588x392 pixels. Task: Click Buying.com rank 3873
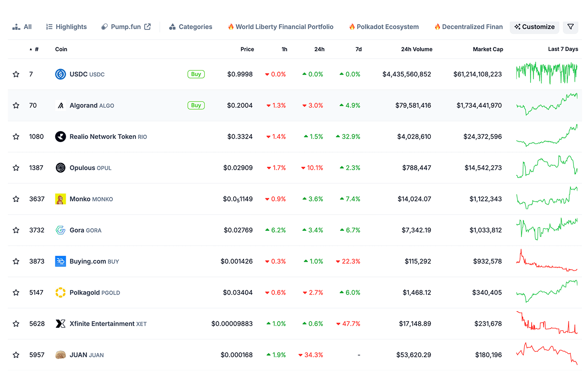(x=37, y=262)
